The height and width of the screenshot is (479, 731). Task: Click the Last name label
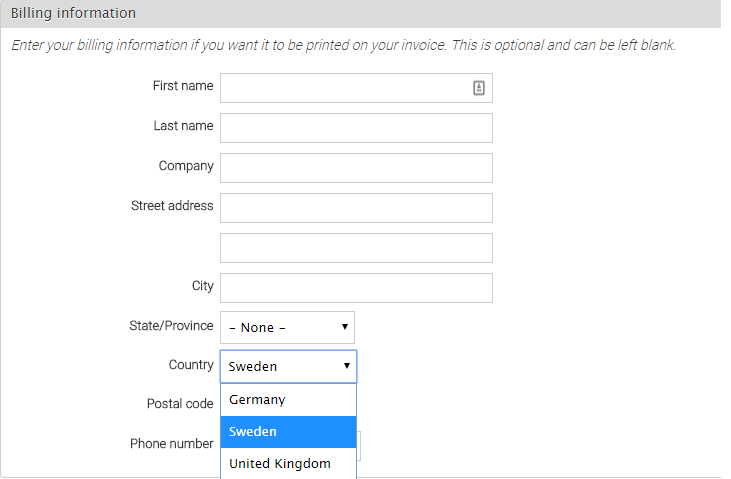(183, 126)
